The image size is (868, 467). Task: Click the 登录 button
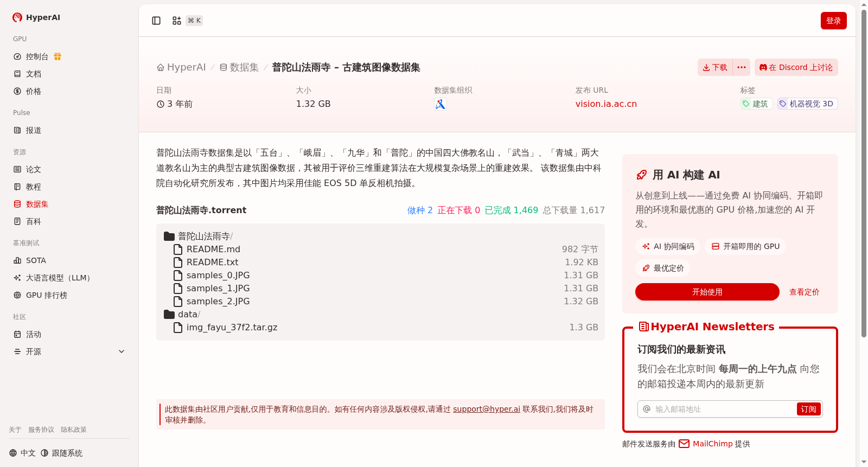coord(833,21)
